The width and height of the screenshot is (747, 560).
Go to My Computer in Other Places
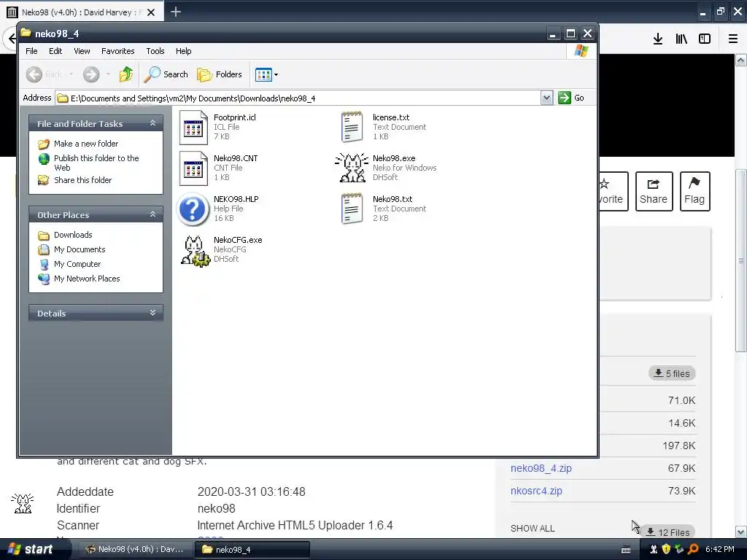pyautogui.click(x=77, y=264)
